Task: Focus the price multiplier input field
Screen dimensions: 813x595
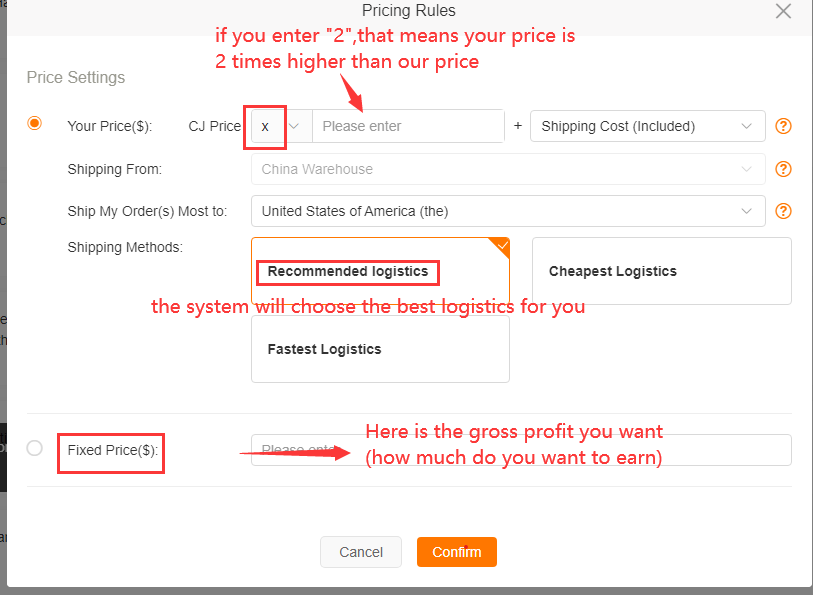Action: (x=407, y=126)
